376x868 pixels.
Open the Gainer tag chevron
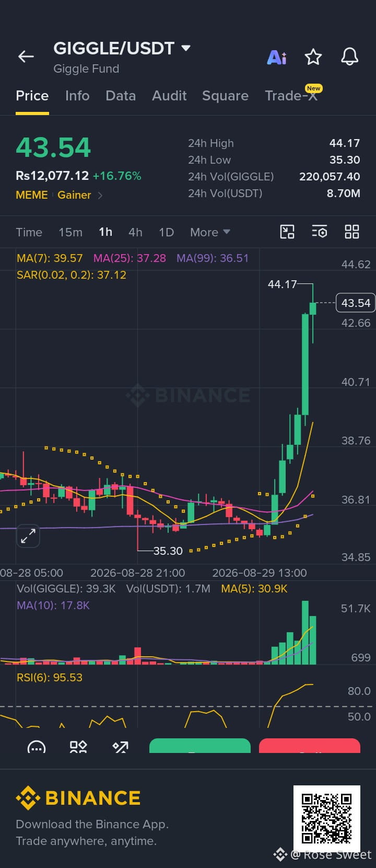[x=100, y=195]
